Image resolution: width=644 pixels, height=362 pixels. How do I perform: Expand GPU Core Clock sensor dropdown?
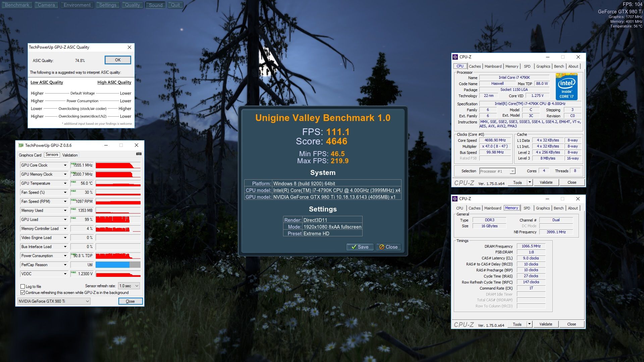(65, 165)
